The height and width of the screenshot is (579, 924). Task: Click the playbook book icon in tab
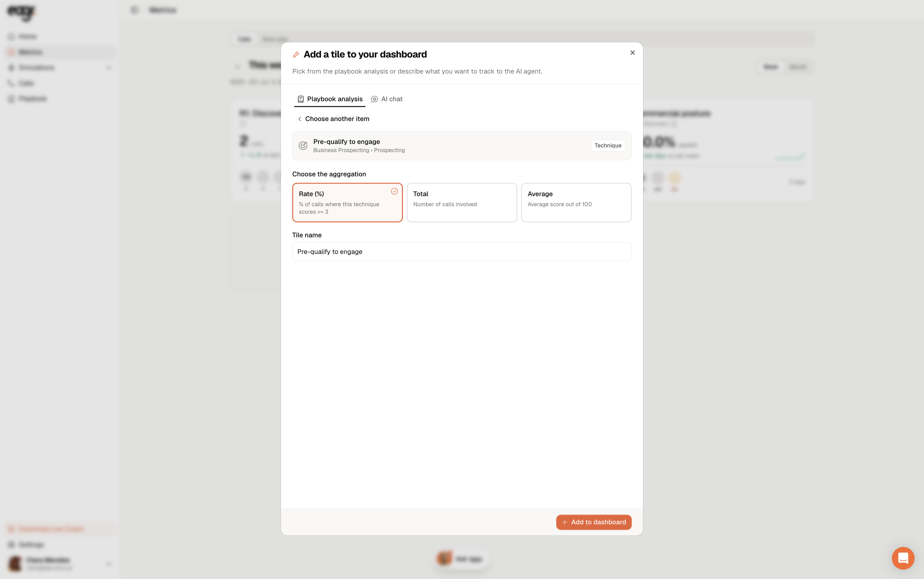[x=301, y=99]
